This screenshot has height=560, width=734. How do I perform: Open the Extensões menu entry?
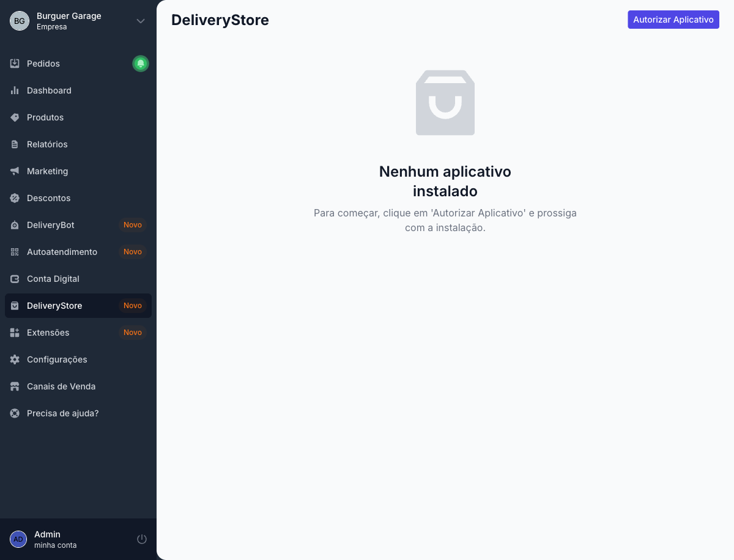(78, 333)
